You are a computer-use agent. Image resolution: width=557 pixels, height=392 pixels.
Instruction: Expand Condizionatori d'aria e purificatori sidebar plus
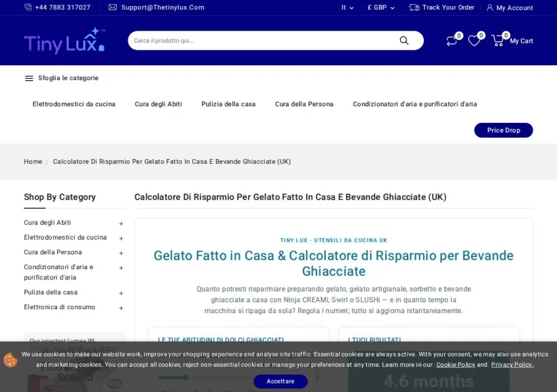tap(121, 268)
